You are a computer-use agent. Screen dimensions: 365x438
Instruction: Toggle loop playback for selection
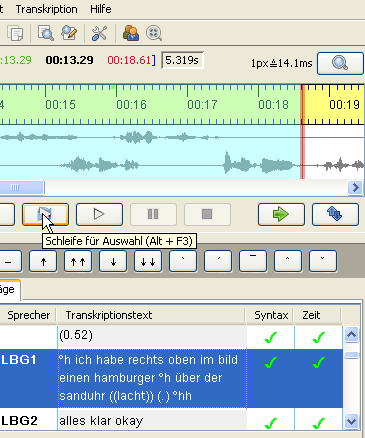click(x=45, y=214)
